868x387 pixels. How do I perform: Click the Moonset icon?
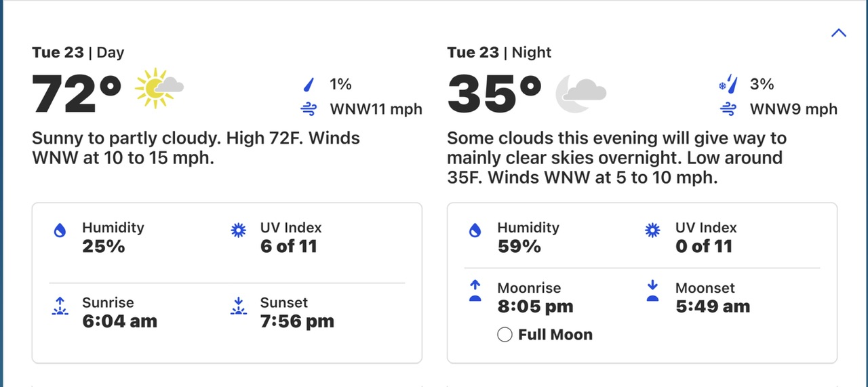[x=653, y=291]
